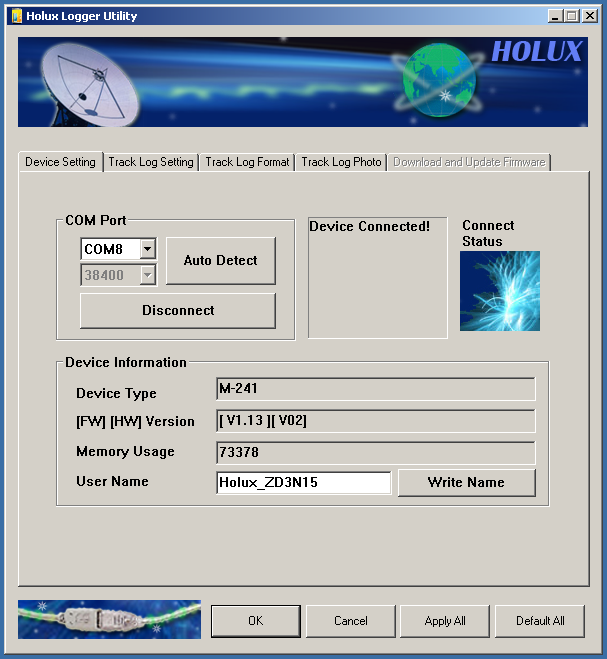The width and height of the screenshot is (607, 659).
Task: Click the Cancel button
Action: (351, 621)
